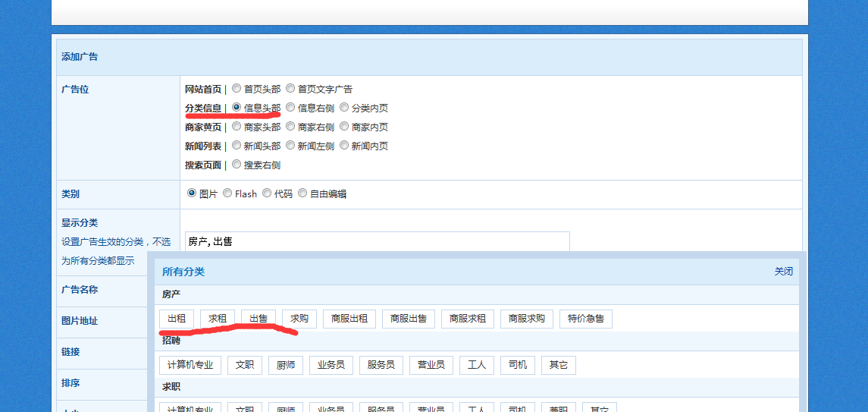The image size is (868, 412).
Task: Choose 出售 in the 房产 categories
Action: 259,319
